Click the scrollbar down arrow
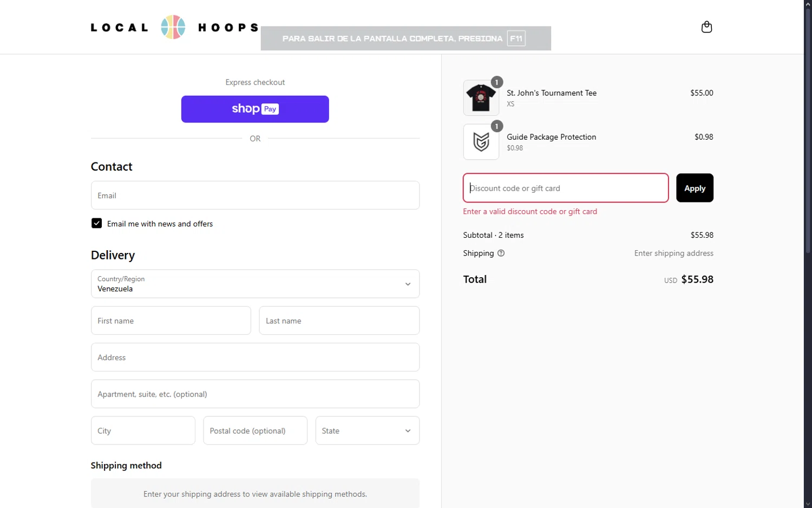 [808, 504]
